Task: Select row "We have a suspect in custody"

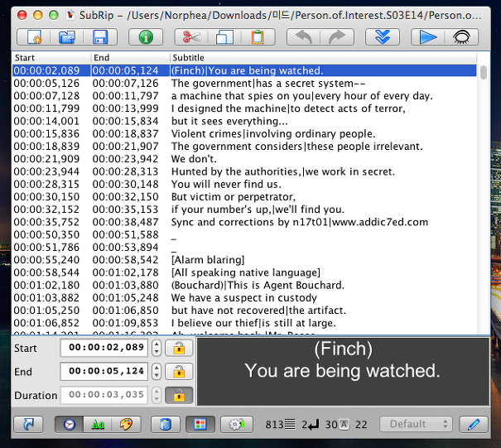Action: [244, 298]
